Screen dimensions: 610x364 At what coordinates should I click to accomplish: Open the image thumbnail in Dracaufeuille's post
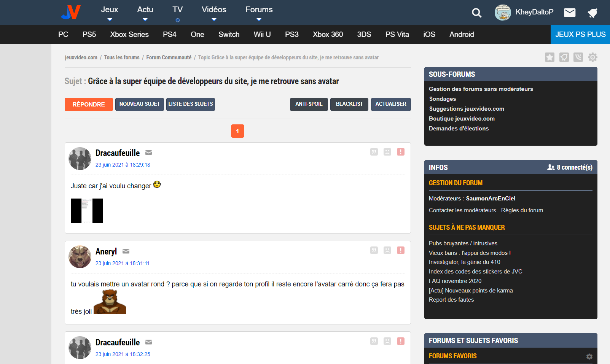pyautogui.click(x=87, y=211)
